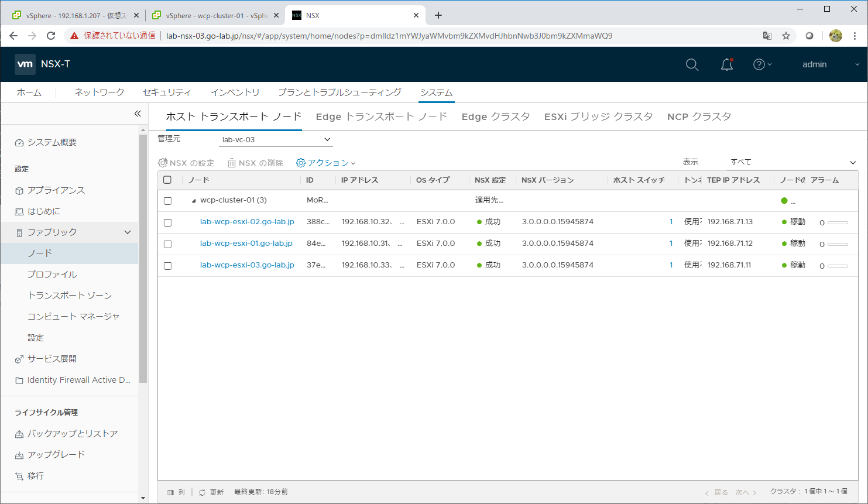Open the アクション dropdown menu

point(326,163)
